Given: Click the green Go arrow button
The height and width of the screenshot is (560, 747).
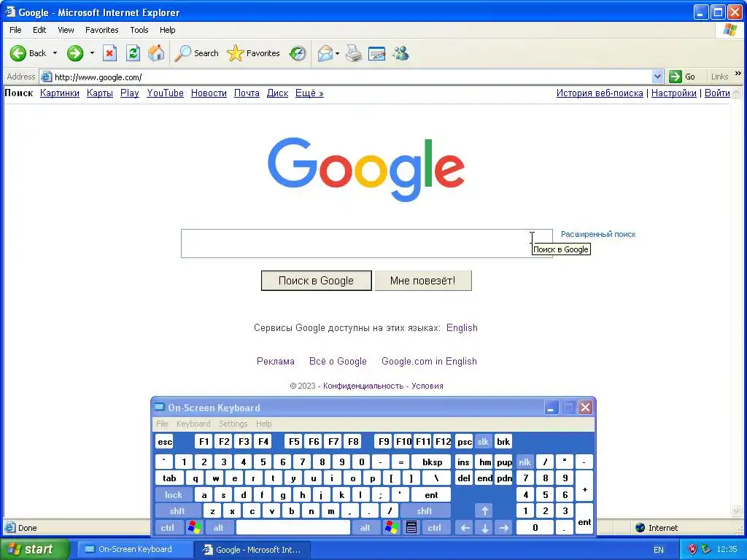Looking at the screenshot, I should tap(675, 77).
